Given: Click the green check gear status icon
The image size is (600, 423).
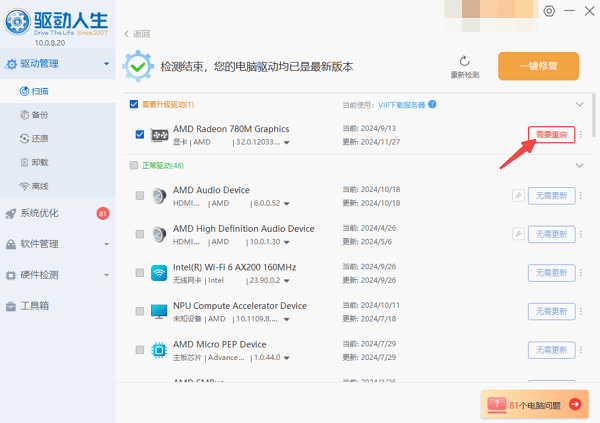Looking at the screenshot, I should click(x=138, y=66).
